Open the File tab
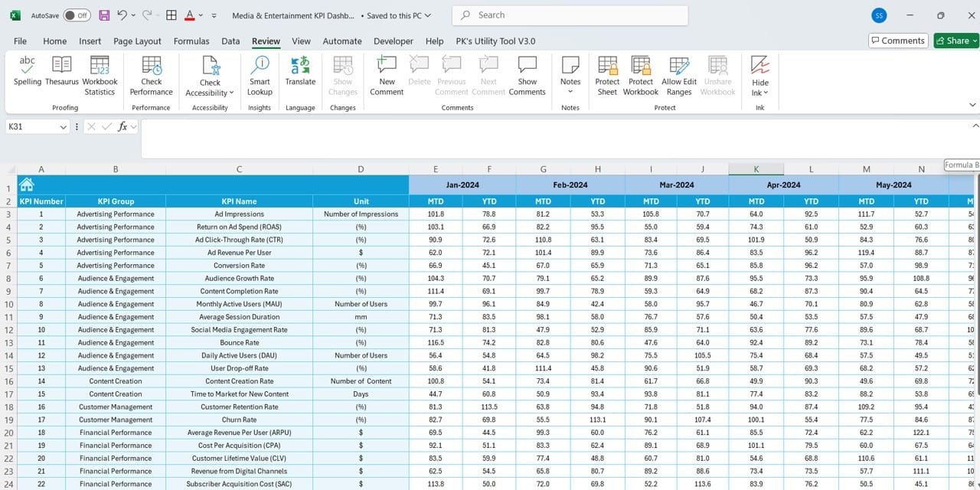Screen dimensions: 980x490 [x=20, y=41]
